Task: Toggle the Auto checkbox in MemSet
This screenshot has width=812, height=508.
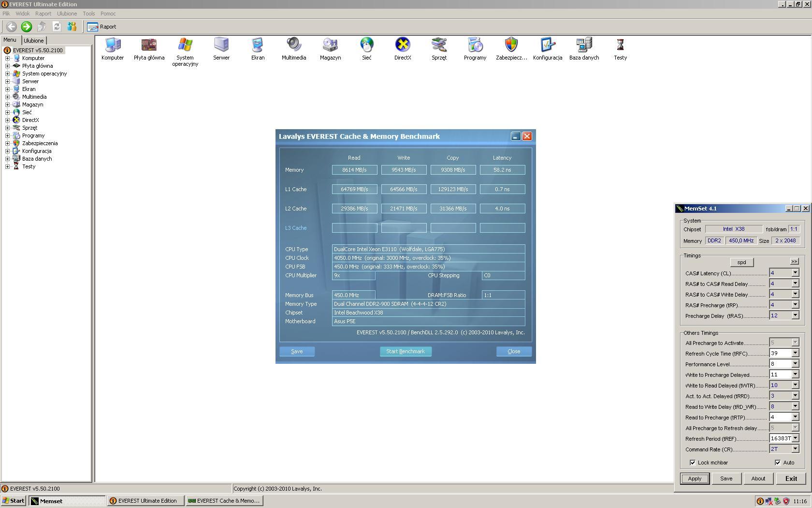Action: pyautogui.click(x=778, y=463)
